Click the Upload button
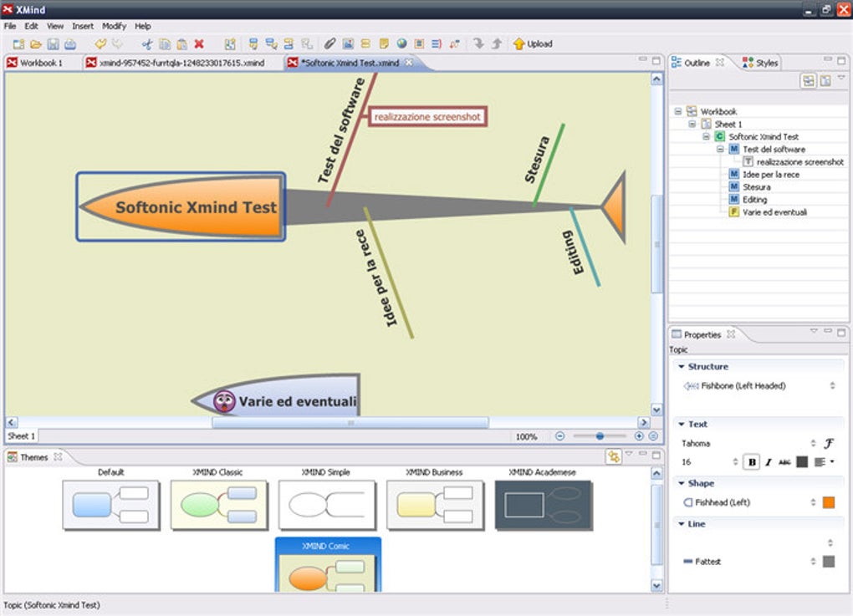Screen dimensions: 853x616 point(533,43)
